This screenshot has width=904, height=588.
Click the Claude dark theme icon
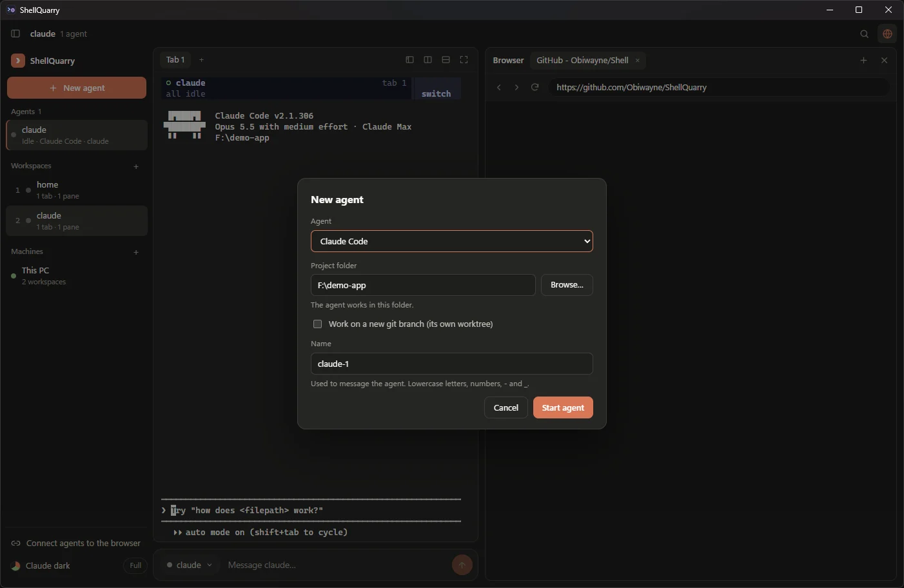16,566
